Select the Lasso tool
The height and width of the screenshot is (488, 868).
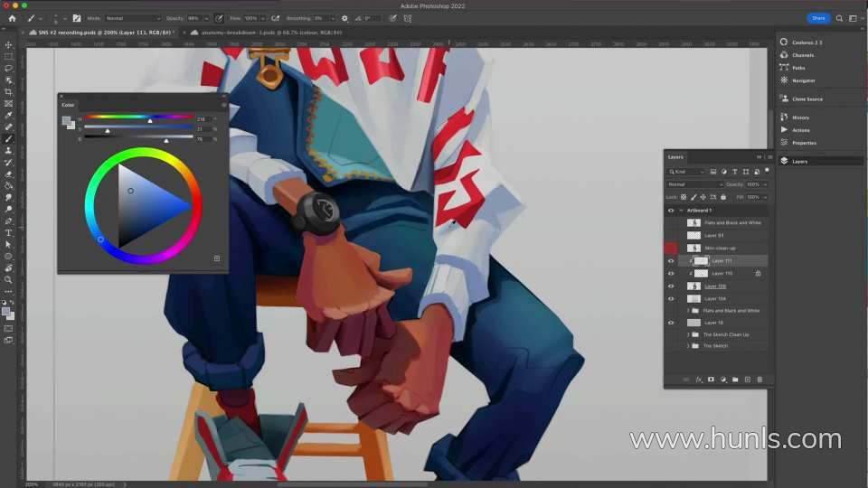point(8,68)
